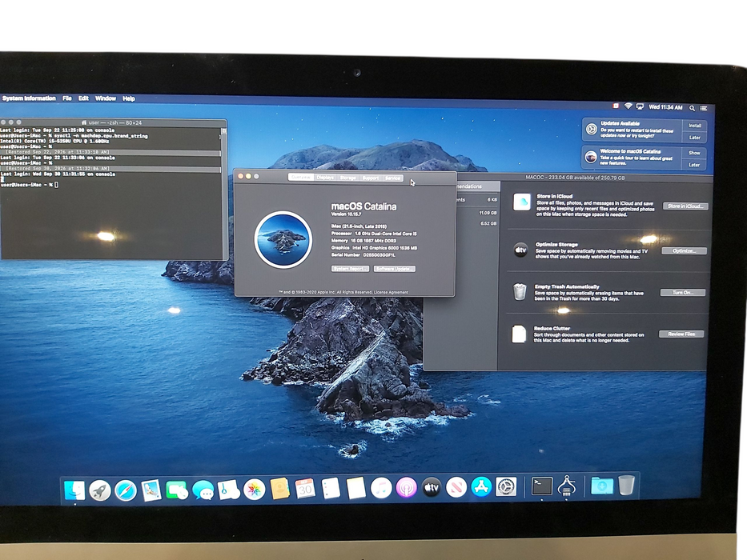The image size is (747, 560).
Task: Open Finder from the dock
Action: (x=74, y=490)
